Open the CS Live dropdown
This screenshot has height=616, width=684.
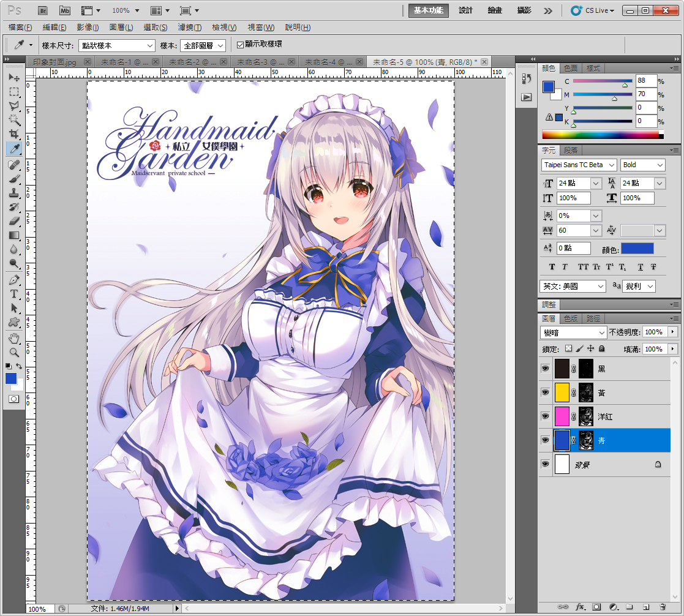(594, 11)
